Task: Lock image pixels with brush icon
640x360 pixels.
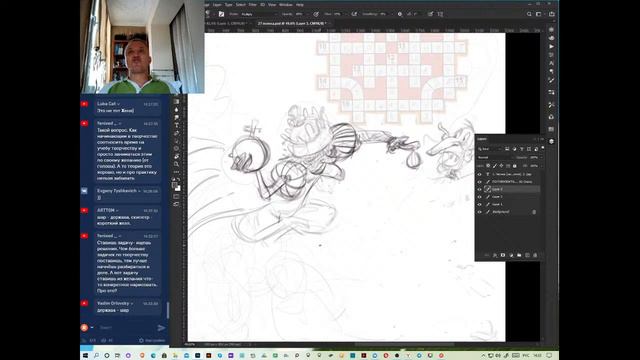Action: point(495,166)
